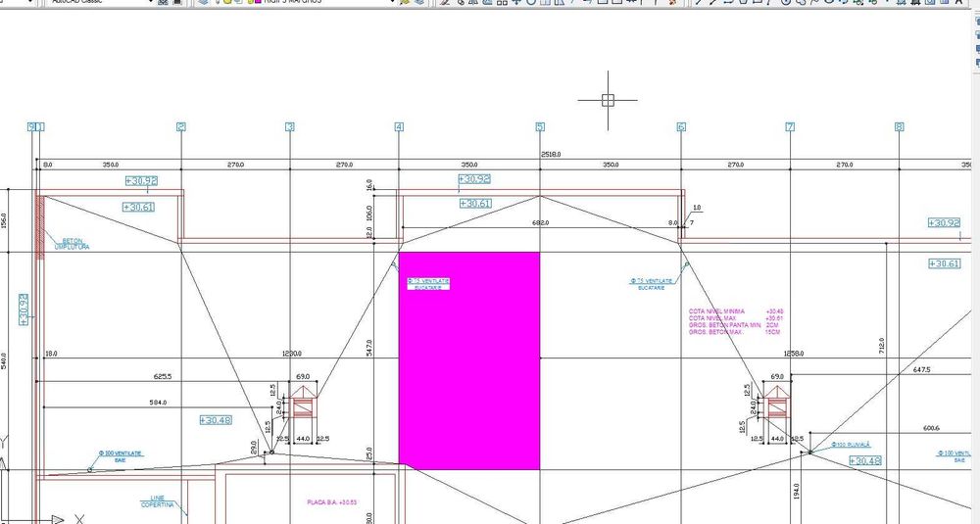
Task: Select the 584.0 dimension text
Action: (158, 403)
